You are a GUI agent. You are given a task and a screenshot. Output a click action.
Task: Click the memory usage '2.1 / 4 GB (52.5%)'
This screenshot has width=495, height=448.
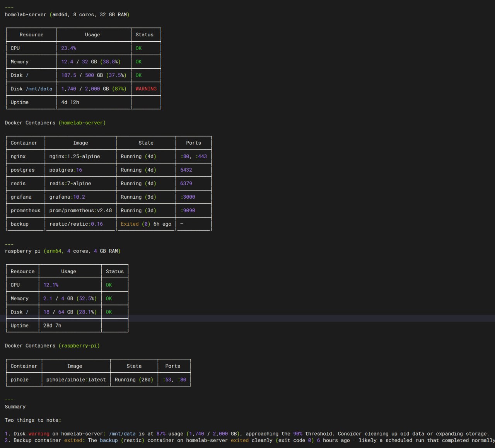pos(70,299)
